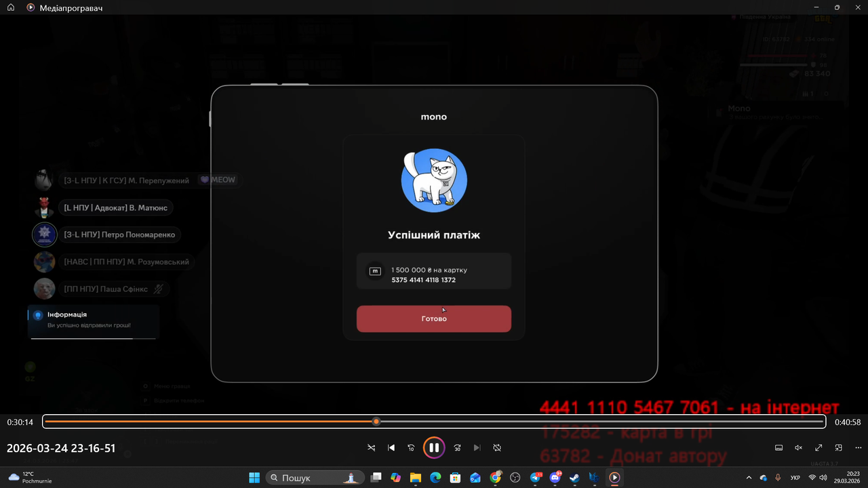Go to the media player home page
Viewport: 868px width, 488px height.
point(11,7)
